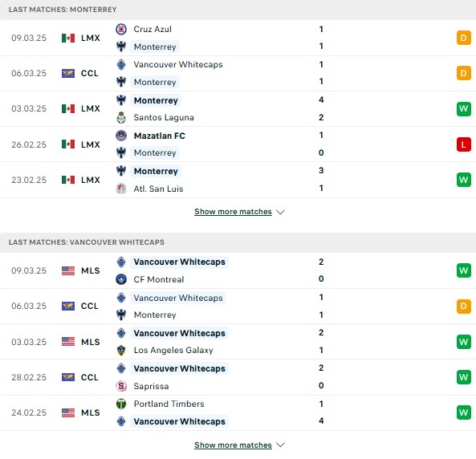Click the Cruz Azul team logo
The height and width of the screenshot is (459, 476).
121,29
